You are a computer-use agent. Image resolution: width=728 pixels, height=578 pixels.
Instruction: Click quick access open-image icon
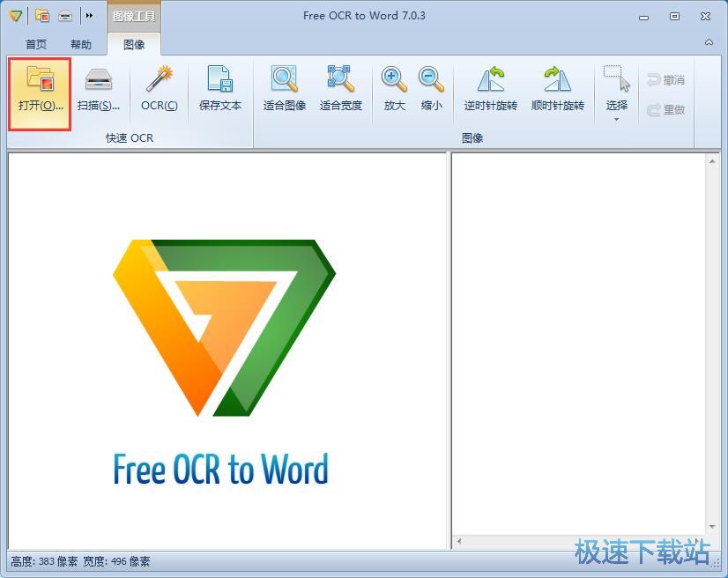click(x=42, y=16)
